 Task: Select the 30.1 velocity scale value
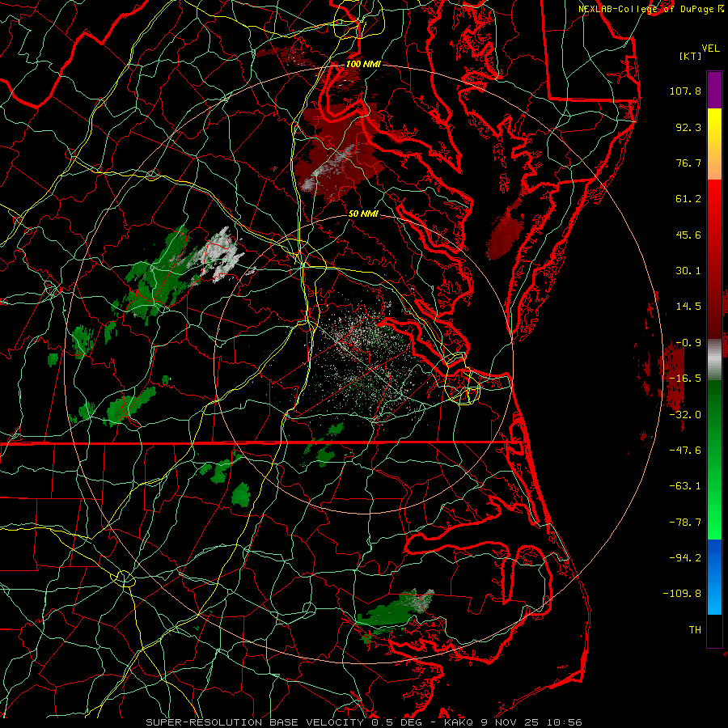tap(688, 271)
